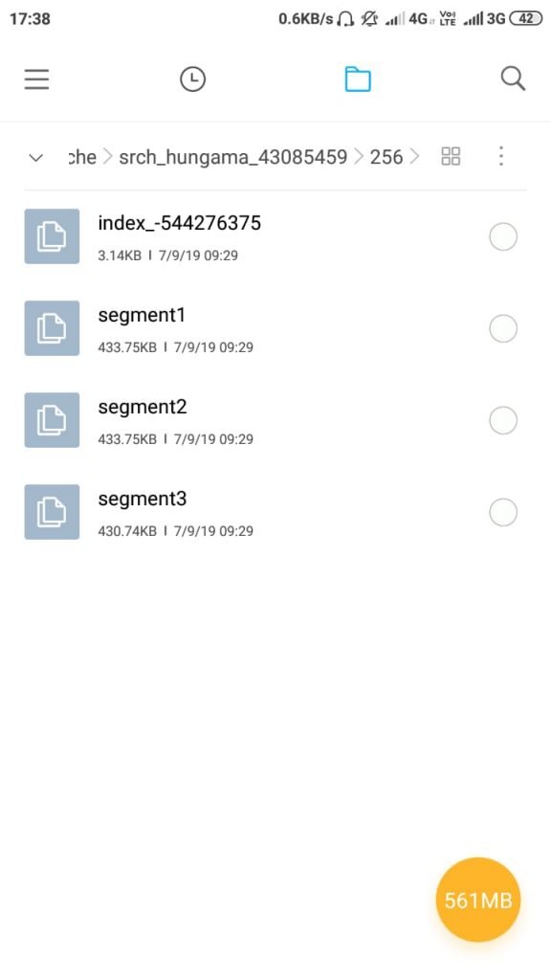Tap the orange 561MB cleanup button
Viewport: 551px width, 980px height.
click(478, 900)
